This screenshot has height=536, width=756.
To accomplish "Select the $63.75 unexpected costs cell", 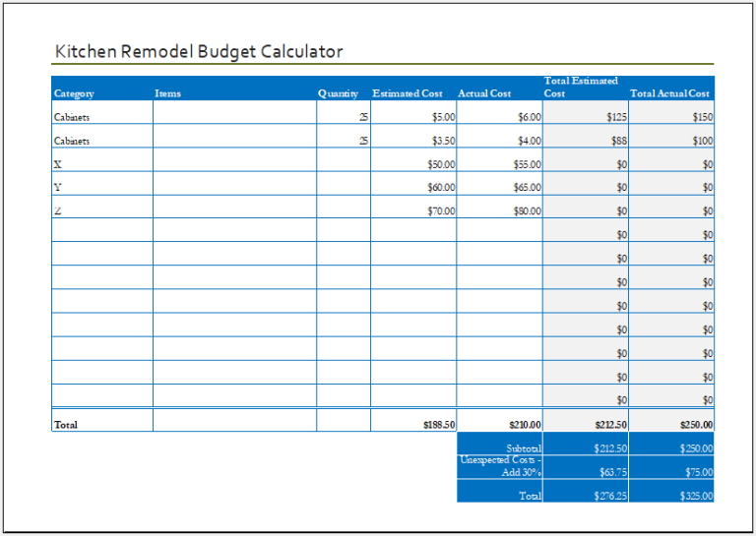I will tap(585, 472).
